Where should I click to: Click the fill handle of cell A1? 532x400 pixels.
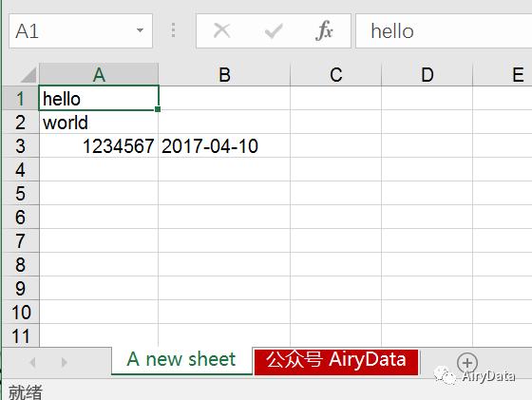(158, 109)
